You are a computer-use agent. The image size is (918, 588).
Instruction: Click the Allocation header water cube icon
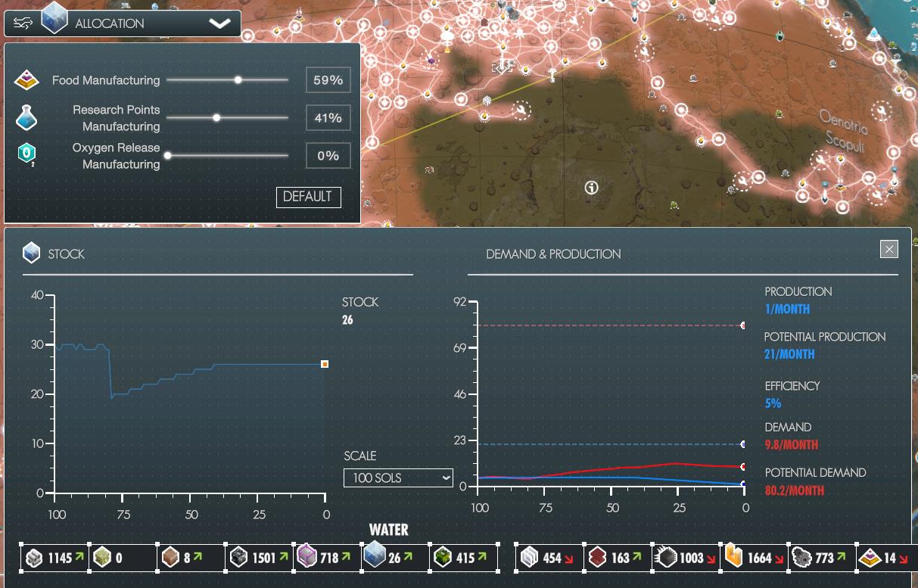(x=54, y=18)
